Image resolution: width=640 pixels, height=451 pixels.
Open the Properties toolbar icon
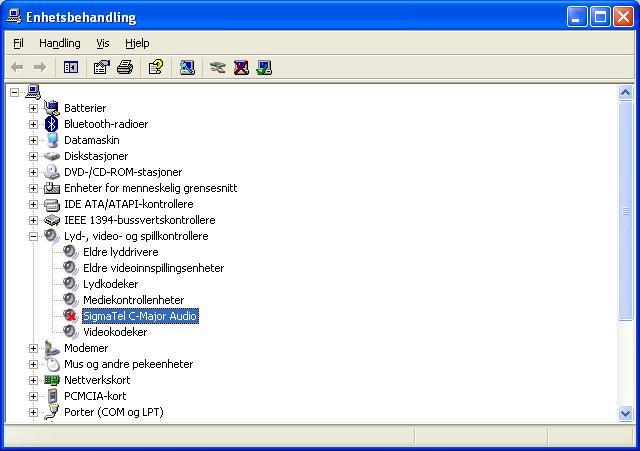(102, 67)
